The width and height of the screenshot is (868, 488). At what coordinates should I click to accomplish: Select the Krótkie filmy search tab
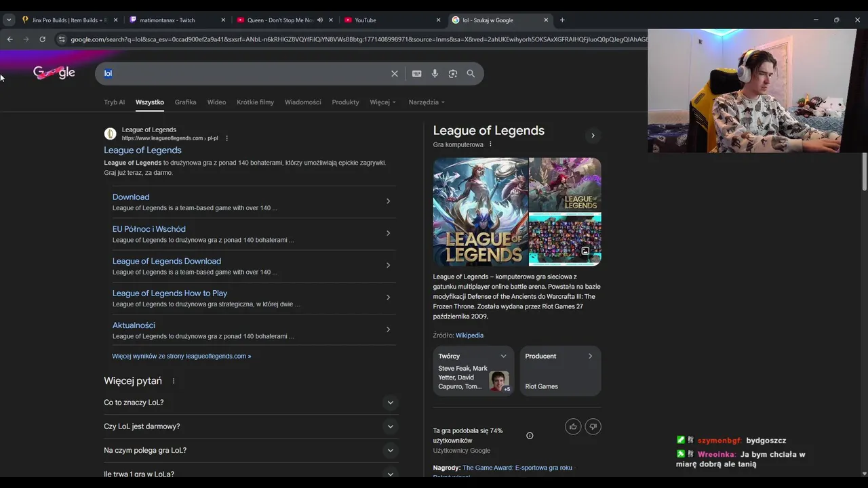coord(255,102)
